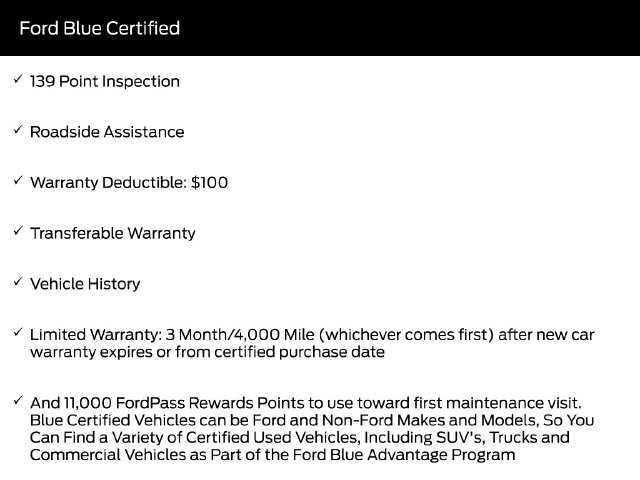The height and width of the screenshot is (480, 640).
Task: Click the Certified Used Vehicles line
Action: 300,437
